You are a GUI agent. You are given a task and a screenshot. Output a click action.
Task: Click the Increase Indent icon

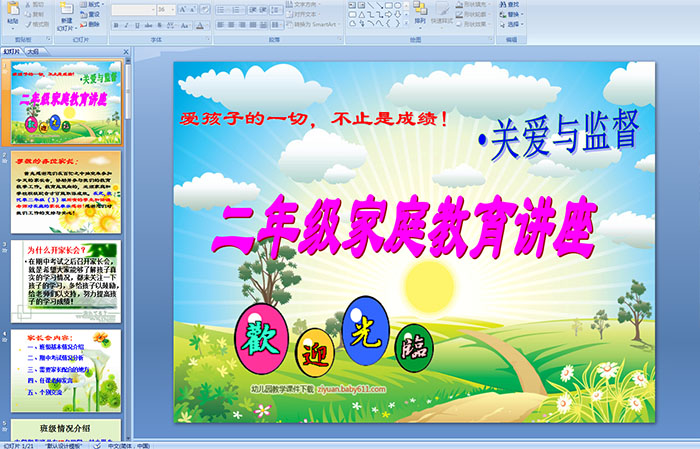coord(261,9)
